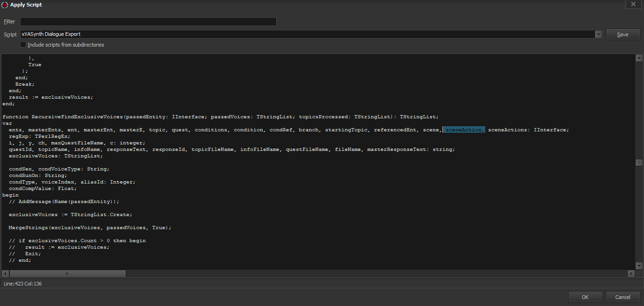Click 'i, j, y, ch, maxQuestFileName' line

(77, 143)
